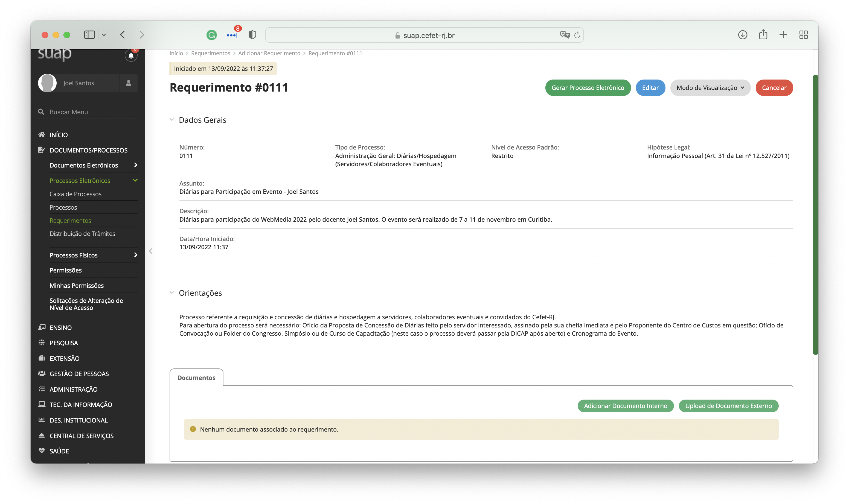Open a new tab with plus
This screenshot has height=504, width=849.
(x=783, y=35)
